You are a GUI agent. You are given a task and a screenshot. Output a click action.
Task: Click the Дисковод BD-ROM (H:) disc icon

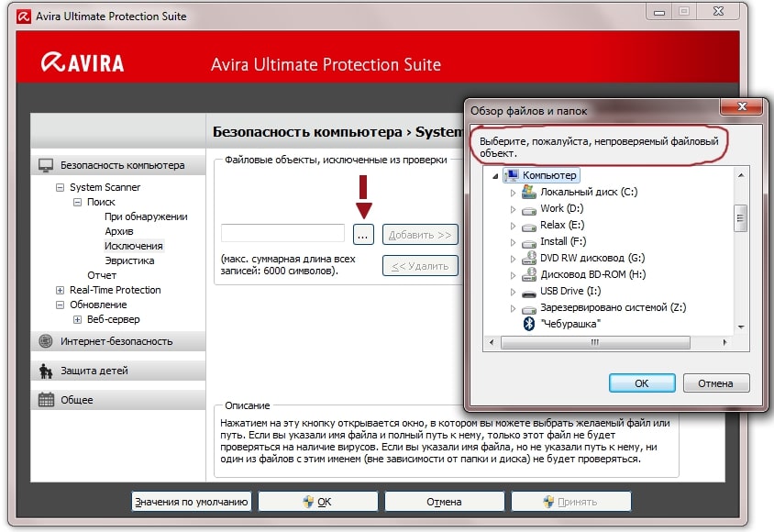[x=528, y=274]
